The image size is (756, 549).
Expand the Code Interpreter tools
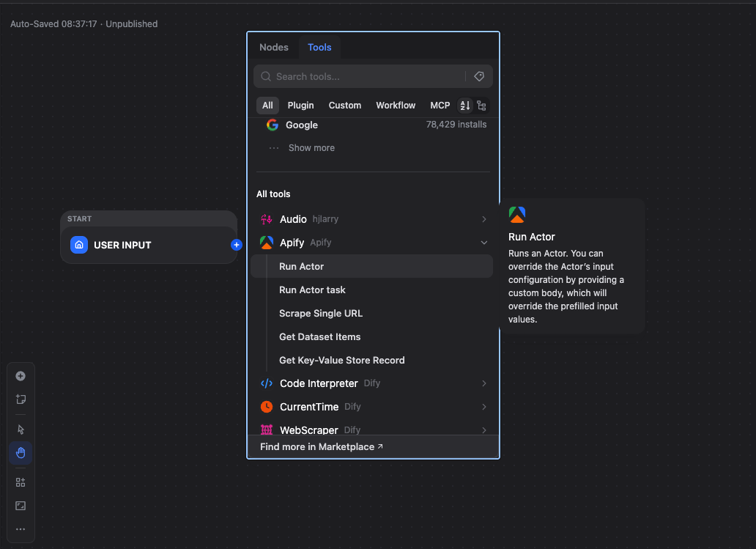click(x=483, y=383)
